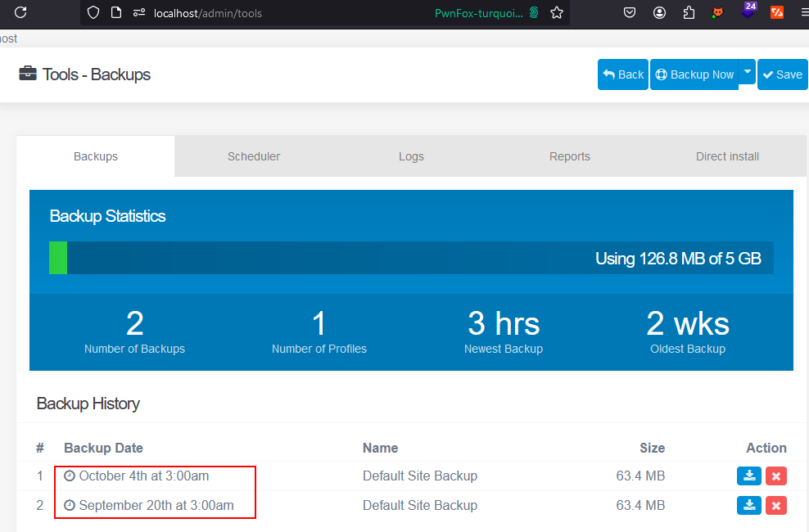The width and height of the screenshot is (809, 532).
Task: Click the Backup History heading
Action: [88, 404]
